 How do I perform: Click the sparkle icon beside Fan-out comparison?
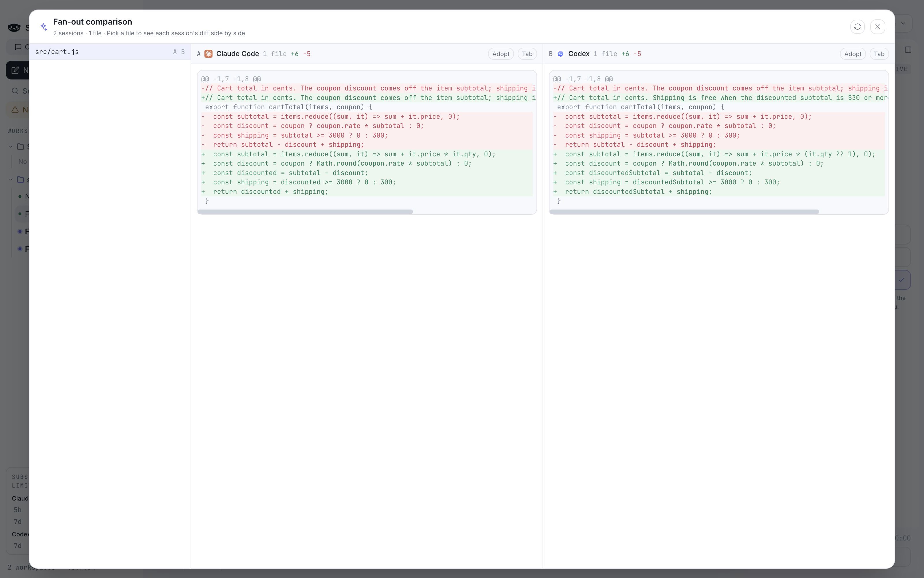44,27
